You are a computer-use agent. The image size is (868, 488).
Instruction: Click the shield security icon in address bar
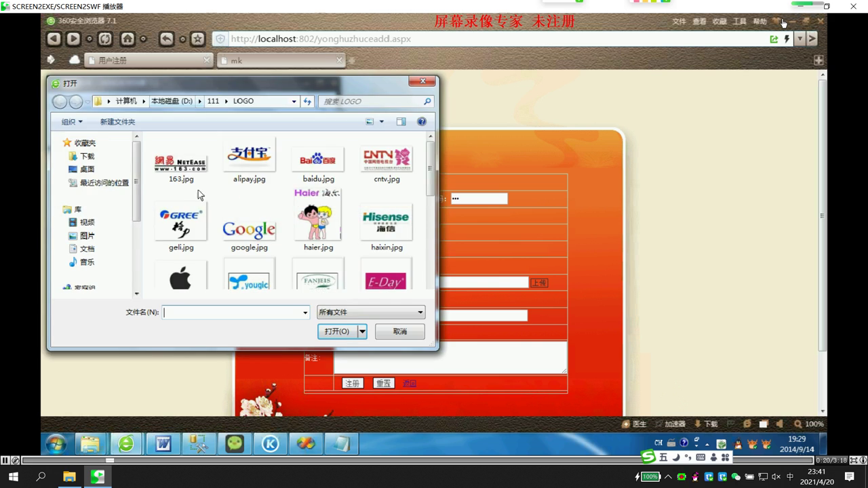pos(220,39)
